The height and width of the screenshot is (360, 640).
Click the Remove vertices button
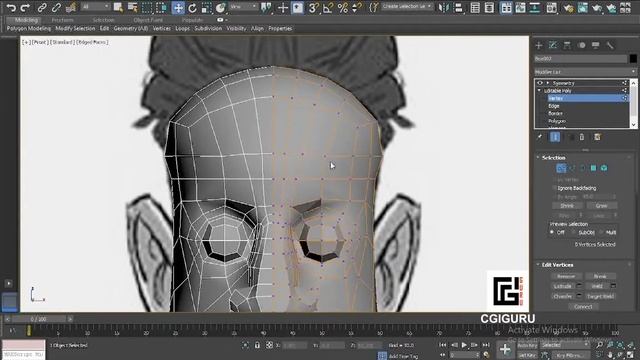tap(566, 276)
